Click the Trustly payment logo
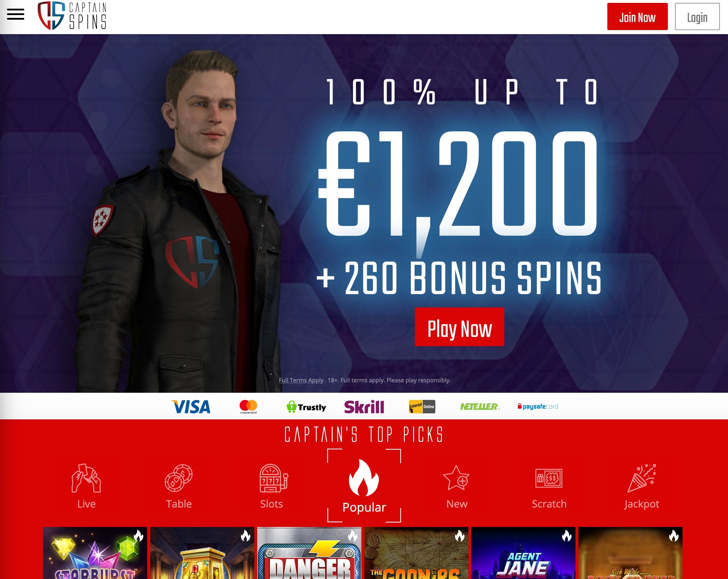 (306, 407)
